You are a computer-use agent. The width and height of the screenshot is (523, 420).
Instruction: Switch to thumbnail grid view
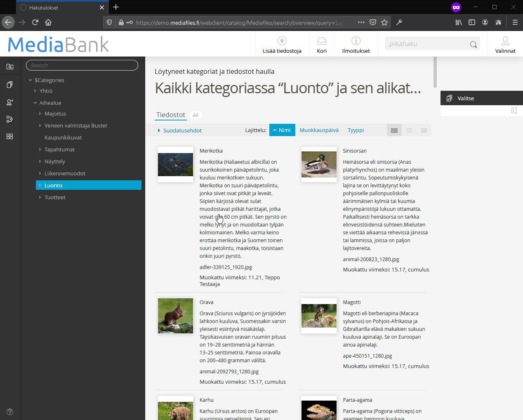pos(424,130)
